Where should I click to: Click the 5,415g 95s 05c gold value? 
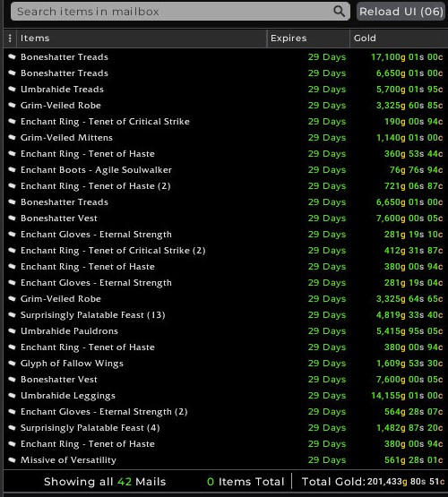(409, 331)
